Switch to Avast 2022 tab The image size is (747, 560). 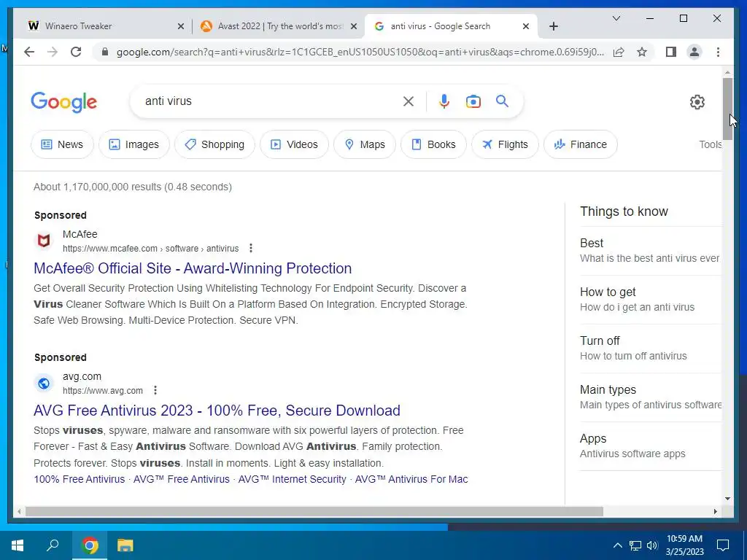point(278,26)
